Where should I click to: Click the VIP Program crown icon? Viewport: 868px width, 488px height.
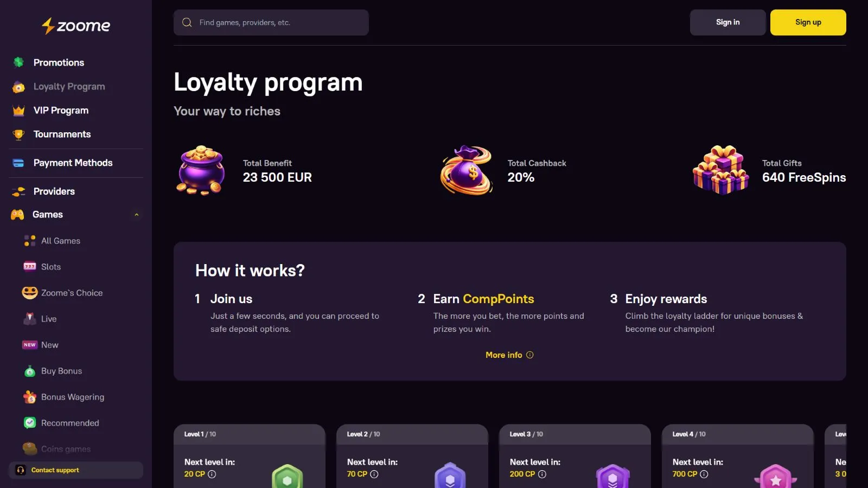(x=18, y=111)
